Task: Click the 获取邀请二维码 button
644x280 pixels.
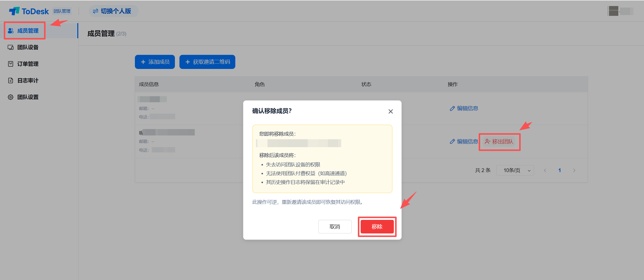Action: pos(207,62)
